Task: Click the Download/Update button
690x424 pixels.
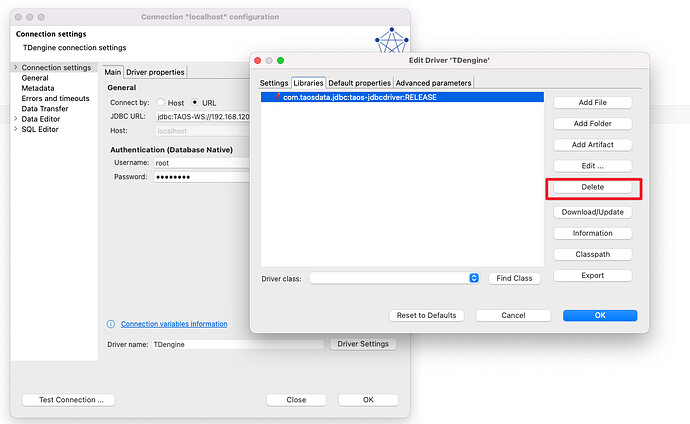Action: pyautogui.click(x=593, y=212)
